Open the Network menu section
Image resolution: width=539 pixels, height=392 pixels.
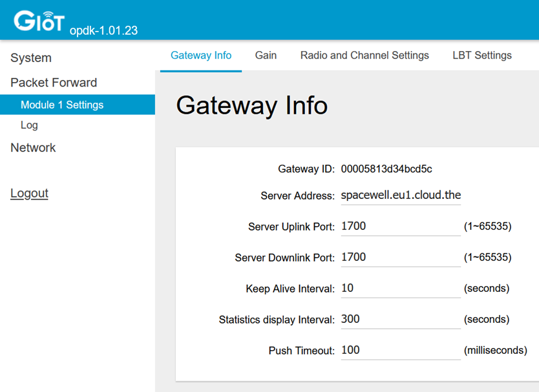coord(33,148)
